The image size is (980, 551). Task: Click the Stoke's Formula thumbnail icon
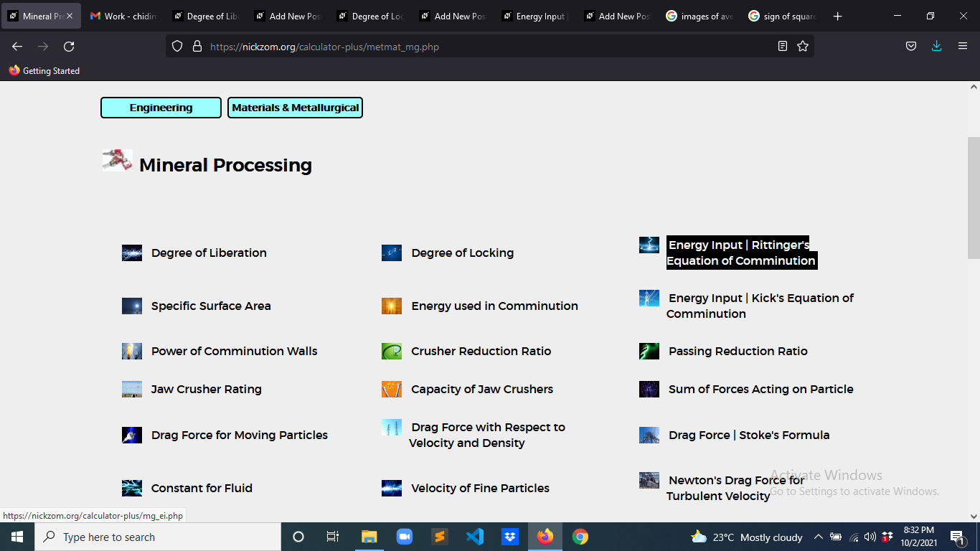tap(649, 435)
